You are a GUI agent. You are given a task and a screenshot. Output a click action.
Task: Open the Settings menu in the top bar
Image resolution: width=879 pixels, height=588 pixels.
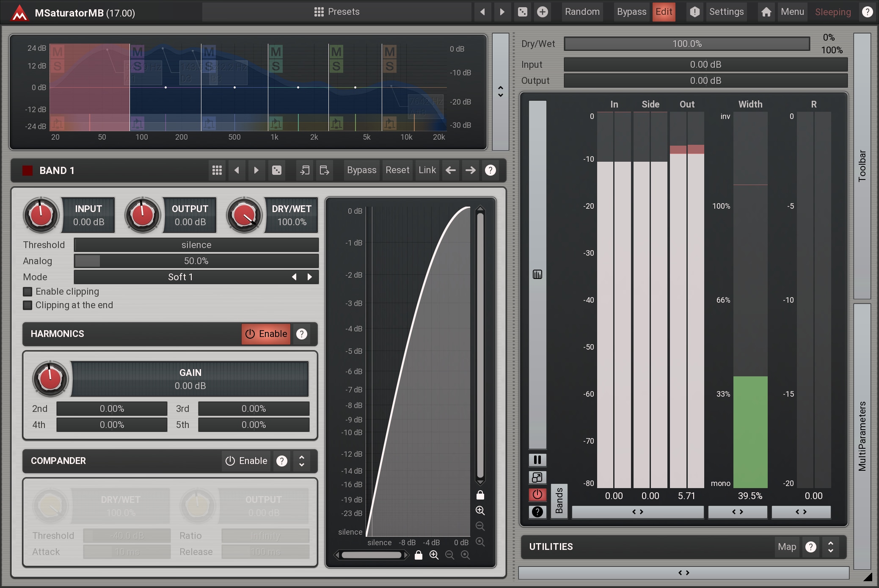(x=726, y=12)
